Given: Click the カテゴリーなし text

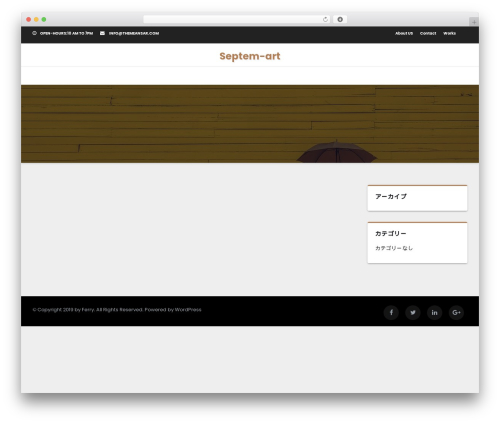Looking at the screenshot, I should (394, 248).
